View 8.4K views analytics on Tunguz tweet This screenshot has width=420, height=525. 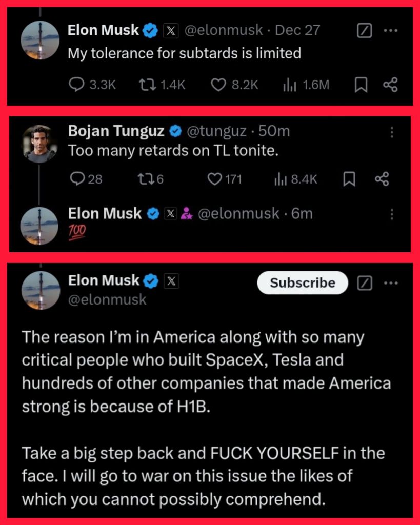[295, 179]
